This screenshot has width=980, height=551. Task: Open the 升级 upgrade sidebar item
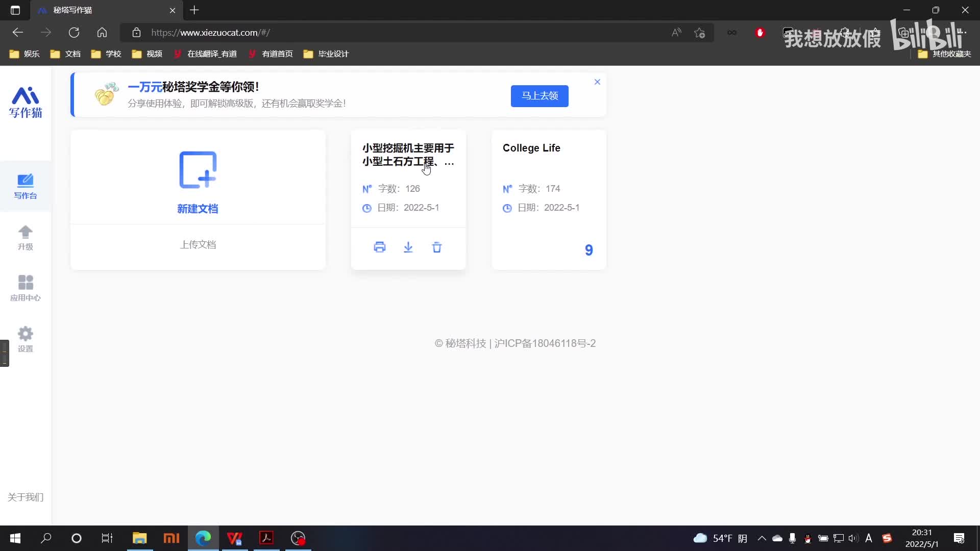tap(25, 238)
